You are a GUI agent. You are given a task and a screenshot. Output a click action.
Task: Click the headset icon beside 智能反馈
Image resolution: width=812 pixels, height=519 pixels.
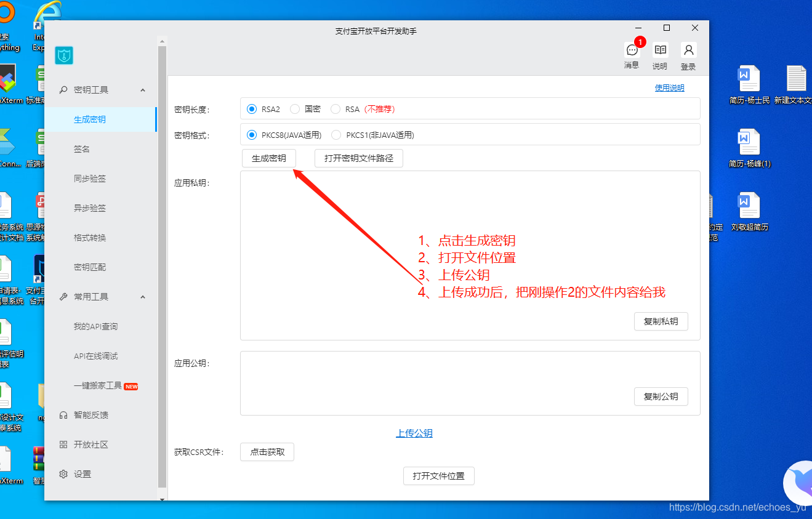pyautogui.click(x=63, y=415)
